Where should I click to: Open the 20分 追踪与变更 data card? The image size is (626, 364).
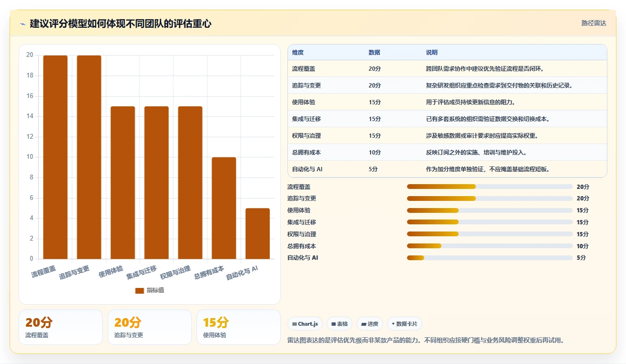[150, 327]
